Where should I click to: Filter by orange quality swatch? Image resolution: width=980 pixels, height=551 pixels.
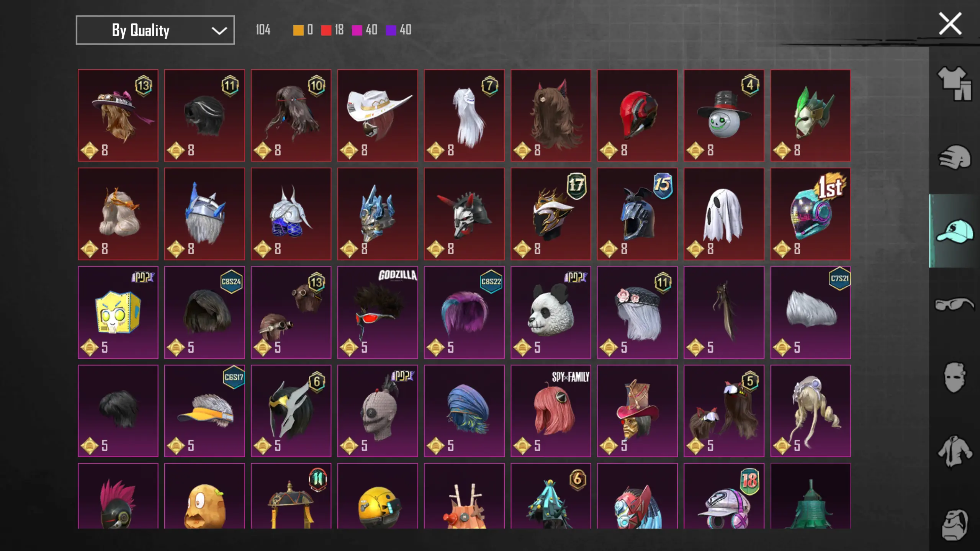coord(298,30)
